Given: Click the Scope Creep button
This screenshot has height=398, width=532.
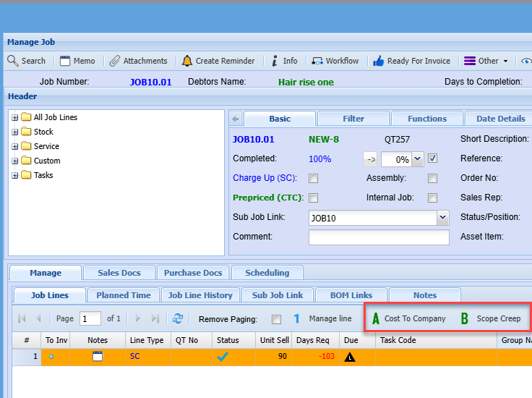Looking at the screenshot, I should coord(491,318).
